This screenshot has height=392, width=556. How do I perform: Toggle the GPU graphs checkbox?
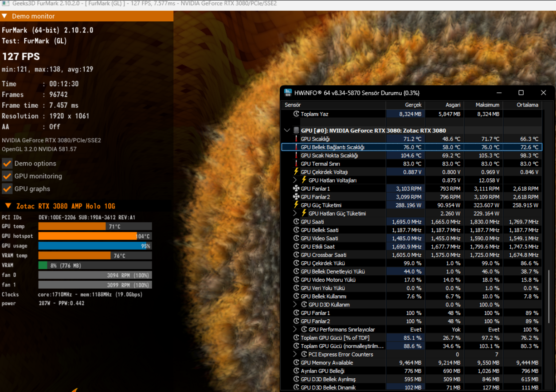click(7, 188)
